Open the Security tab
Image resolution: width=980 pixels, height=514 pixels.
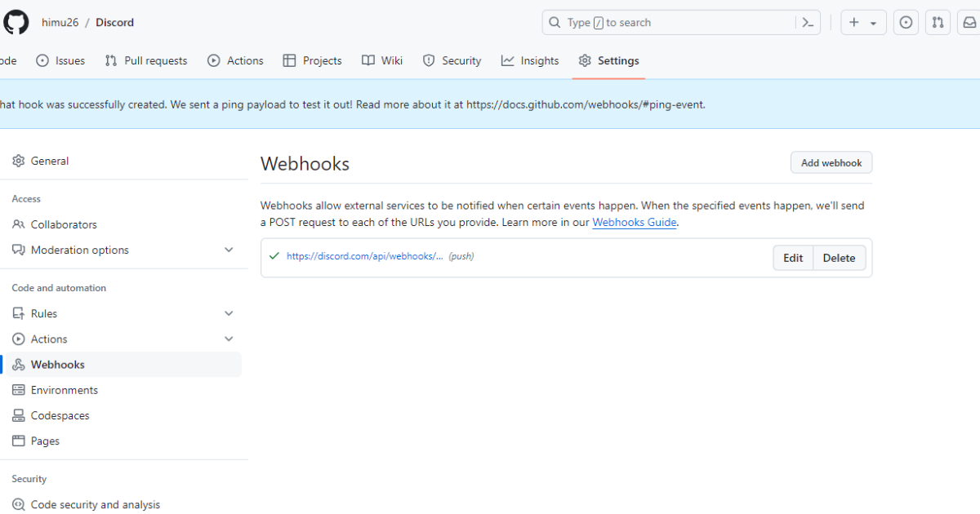[x=452, y=60]
